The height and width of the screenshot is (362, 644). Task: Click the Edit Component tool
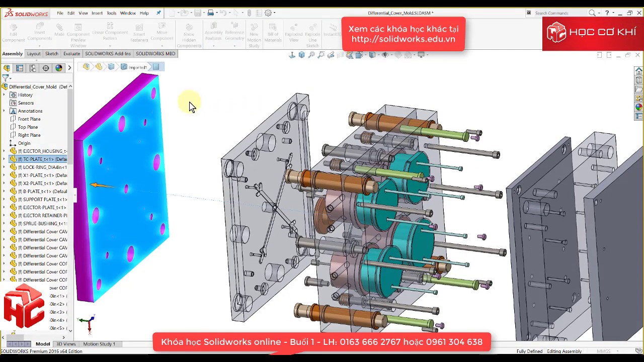[13, 34]
